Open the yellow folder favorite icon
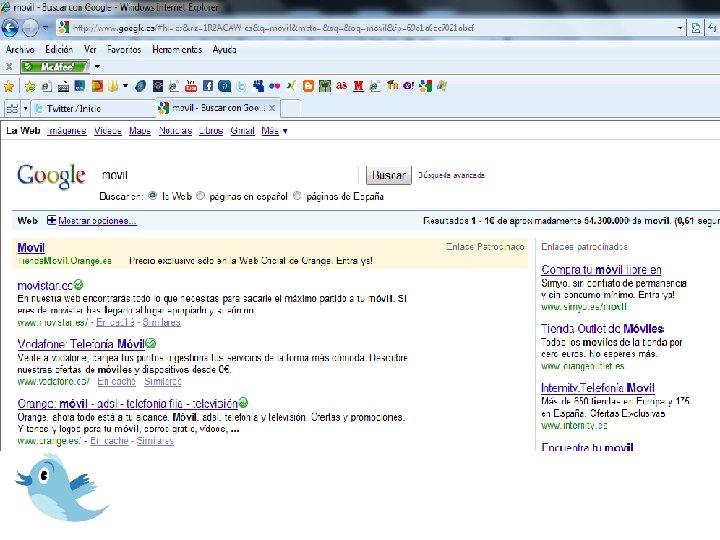The image size is (720, 540). pos(113,86)
